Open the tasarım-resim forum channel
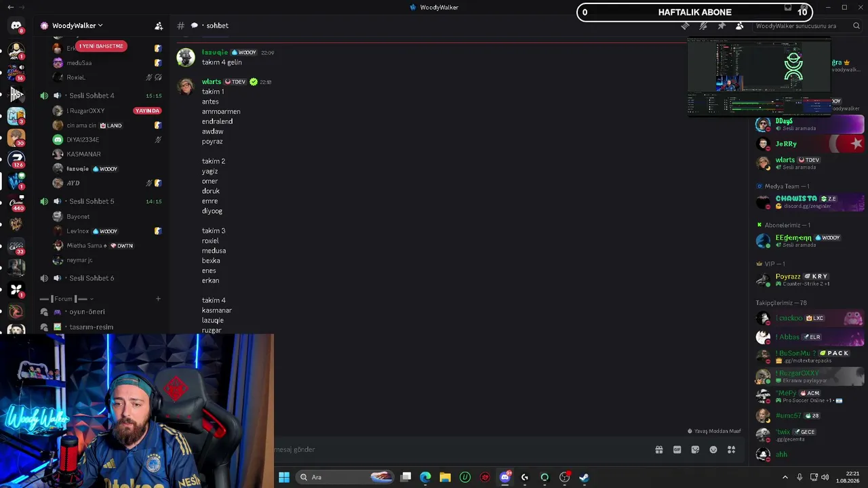 100,327
